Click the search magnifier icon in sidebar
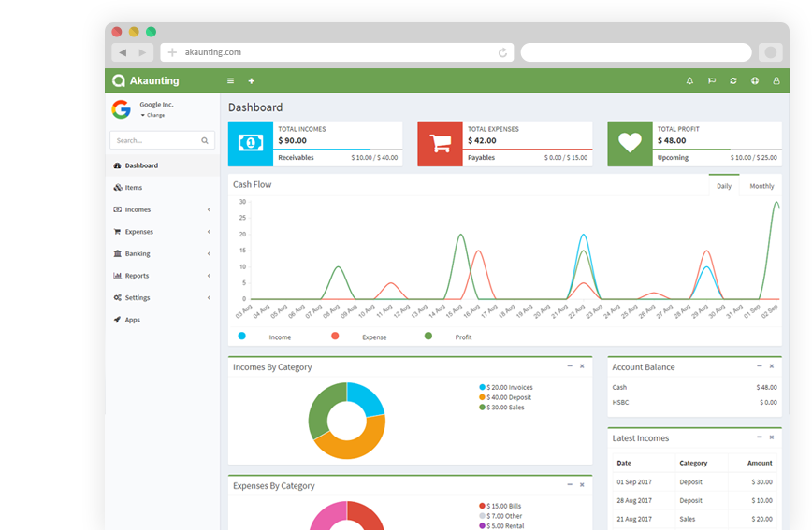 pos(205,140)
